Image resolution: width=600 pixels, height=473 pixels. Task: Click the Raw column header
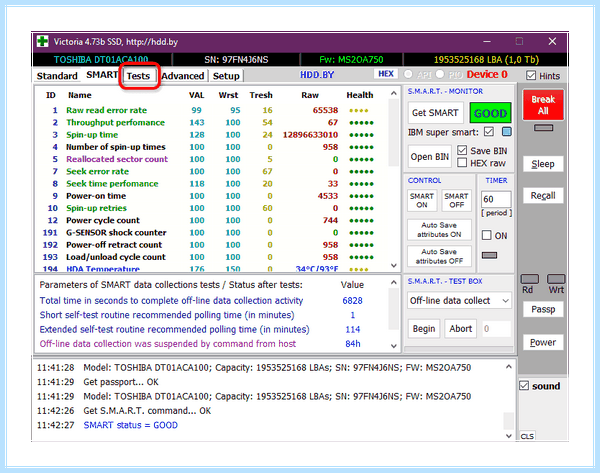[310, 95]
